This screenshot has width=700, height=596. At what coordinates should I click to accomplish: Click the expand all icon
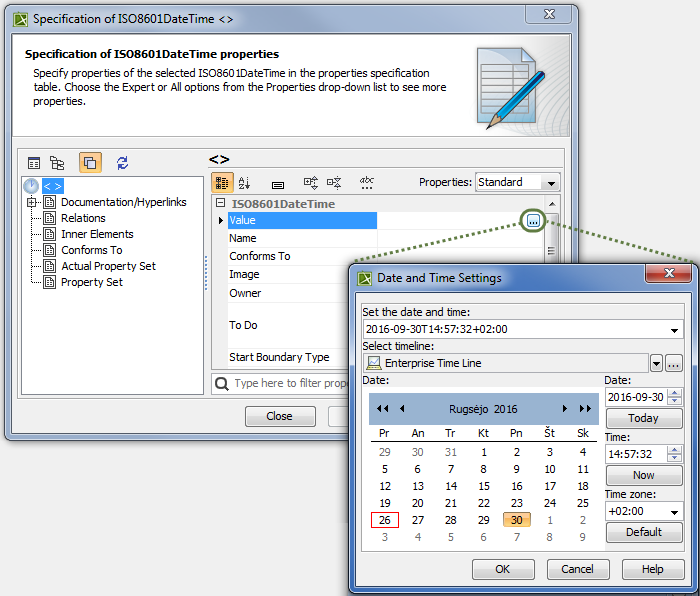coord(311,183)
